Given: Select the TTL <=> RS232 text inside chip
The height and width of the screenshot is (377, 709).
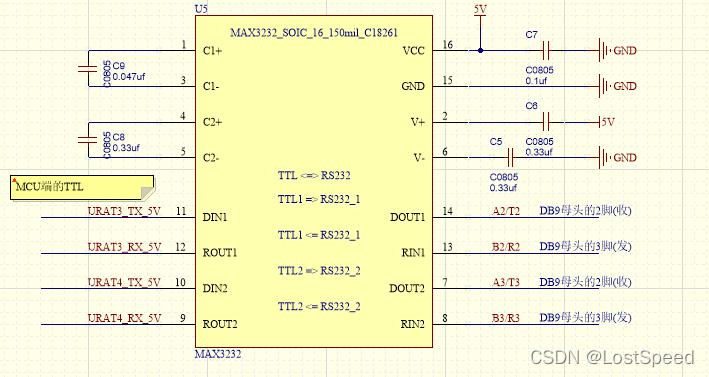Looking at the screenshot, I should pyautogui.click(x=314, y=175).
